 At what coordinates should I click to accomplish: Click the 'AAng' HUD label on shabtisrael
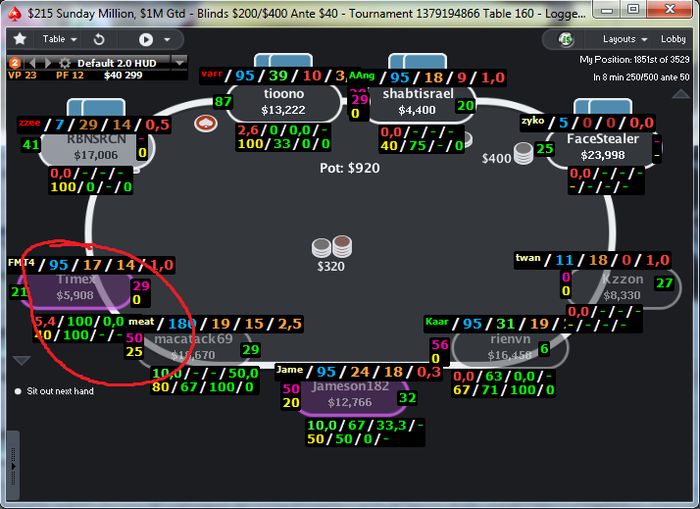361,75
